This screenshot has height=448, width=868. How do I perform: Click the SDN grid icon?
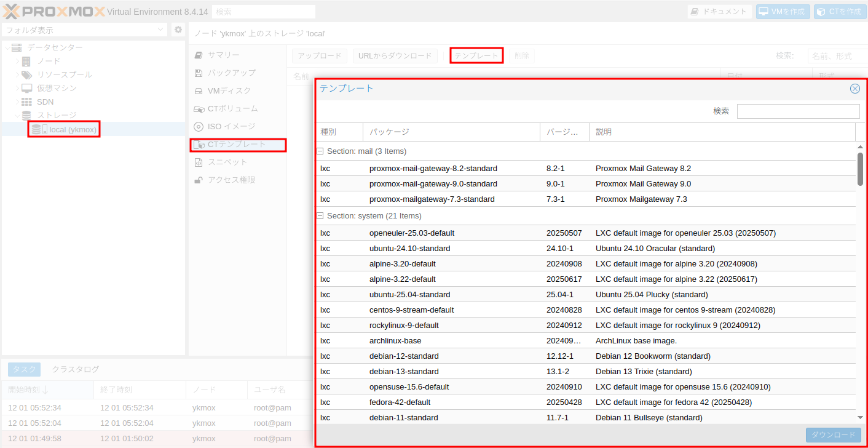click(26, 102)
